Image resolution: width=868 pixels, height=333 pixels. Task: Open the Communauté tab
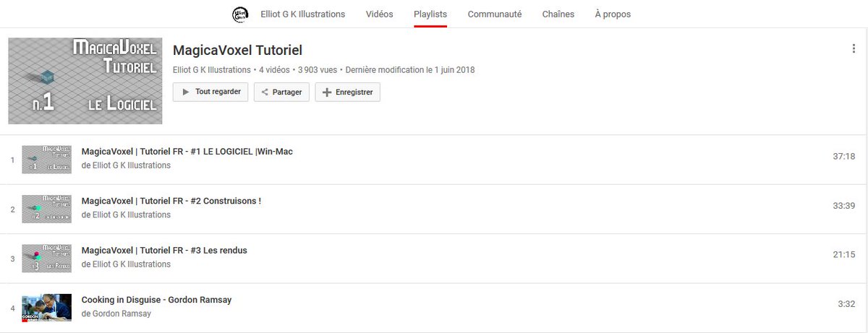pos(495,14)
